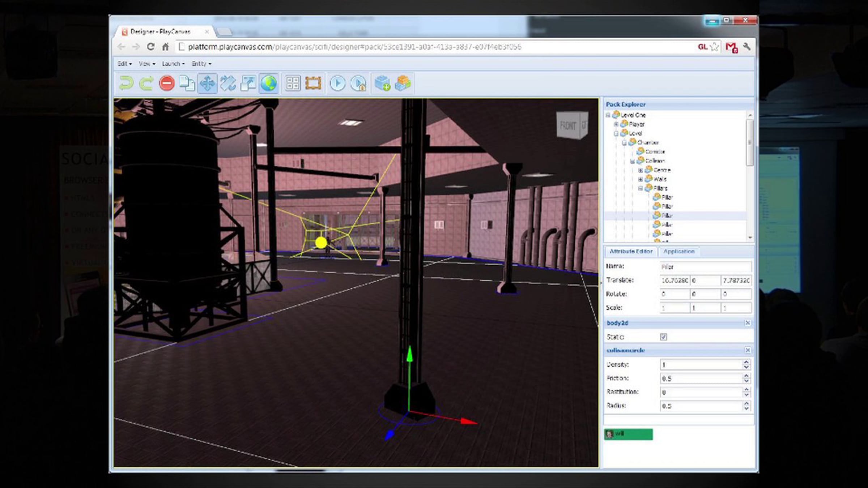Click the Redo arrow in toolbar
868x488 pixels.
(146, 83)
